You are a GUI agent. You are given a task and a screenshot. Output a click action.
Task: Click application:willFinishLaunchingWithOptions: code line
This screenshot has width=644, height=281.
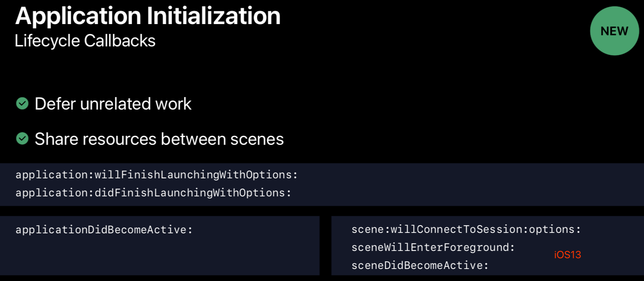pyautogui.click(x=157, y=175)
